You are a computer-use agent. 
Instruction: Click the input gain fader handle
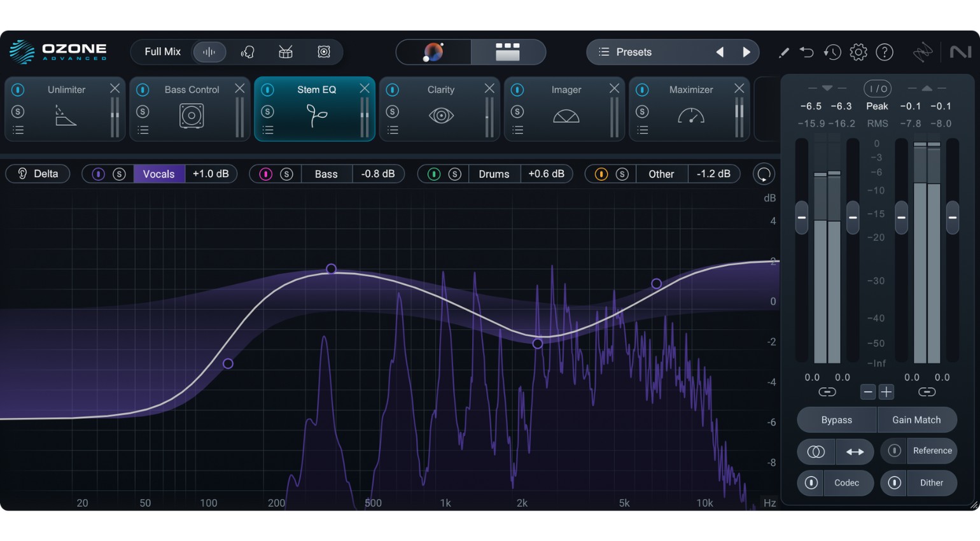click(x=801, y=218)
